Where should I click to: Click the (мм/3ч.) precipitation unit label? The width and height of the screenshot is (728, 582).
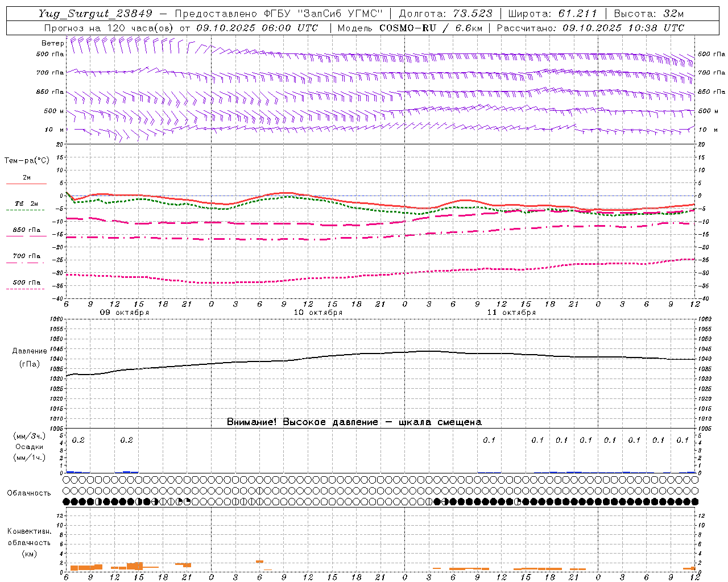30,436
